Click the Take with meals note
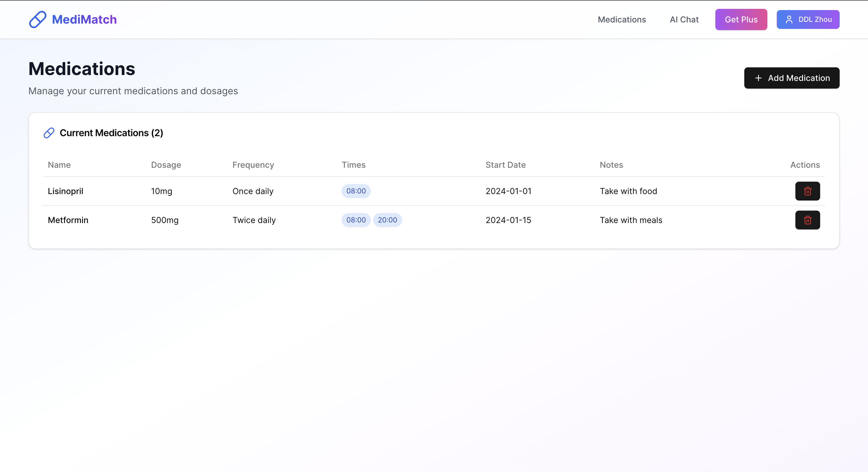Image resolution: width=868 pixels, height=472 pixels. click(631, 220)
